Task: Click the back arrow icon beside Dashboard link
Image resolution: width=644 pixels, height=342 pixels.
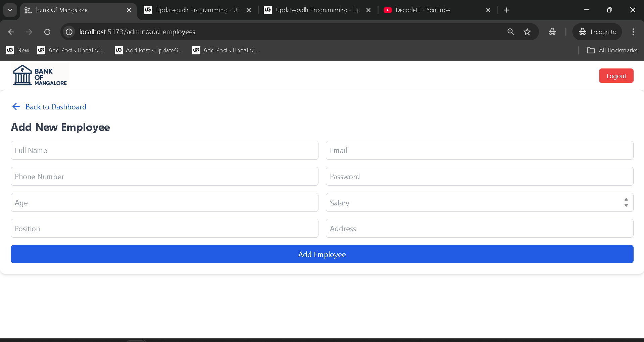Action: tap(16, 107)
